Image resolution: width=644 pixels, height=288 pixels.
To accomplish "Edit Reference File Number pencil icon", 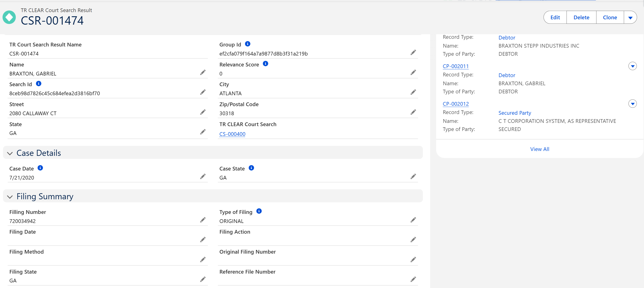I will (x=413, y=279).
